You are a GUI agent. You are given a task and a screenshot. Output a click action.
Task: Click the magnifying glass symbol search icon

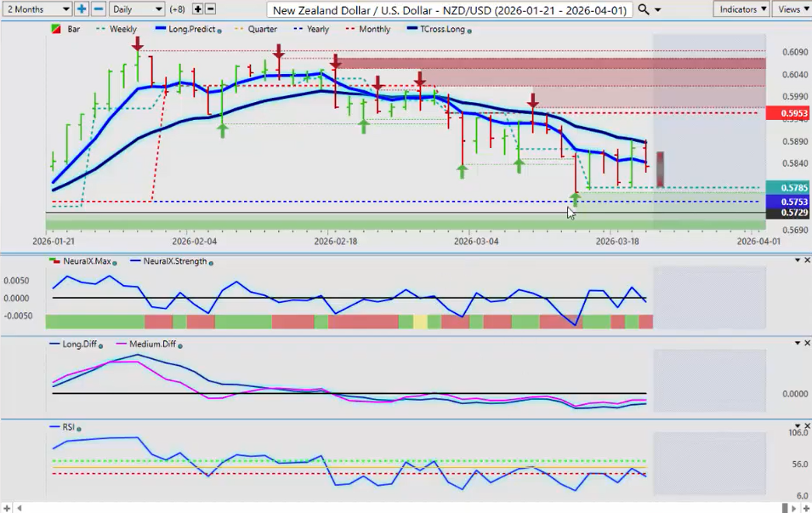tap(644, 9)
